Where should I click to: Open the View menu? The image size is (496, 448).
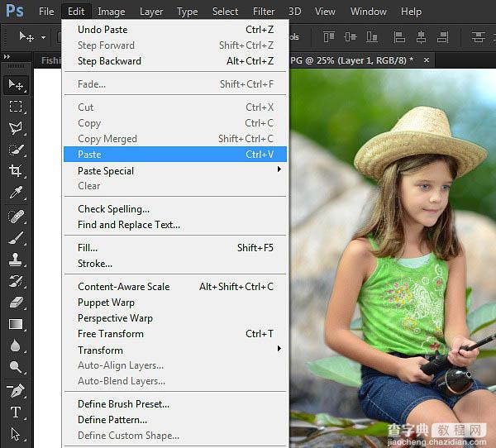pos(325,12)
